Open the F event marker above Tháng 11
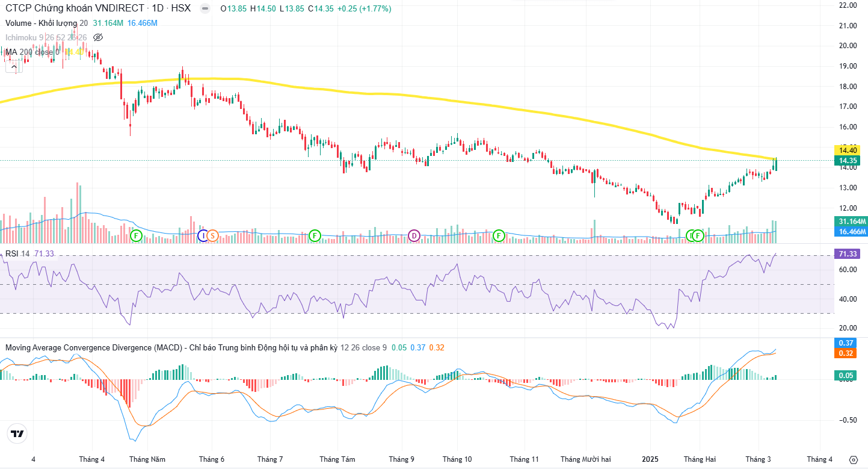 click(498, 235)
